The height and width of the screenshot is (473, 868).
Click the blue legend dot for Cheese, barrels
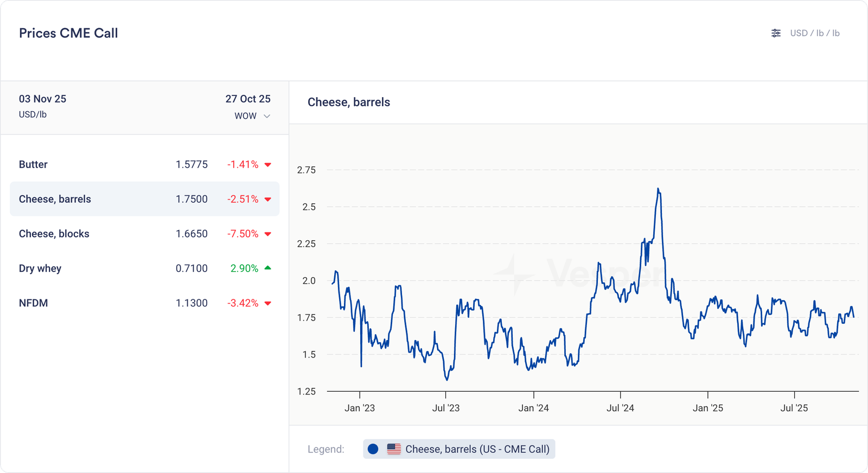(x=373, y=449)
